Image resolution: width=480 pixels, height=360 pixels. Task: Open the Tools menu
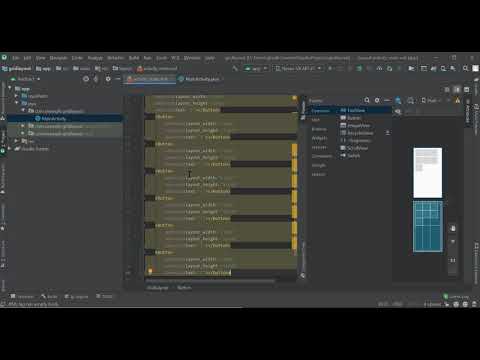click(x=161, y=58)
